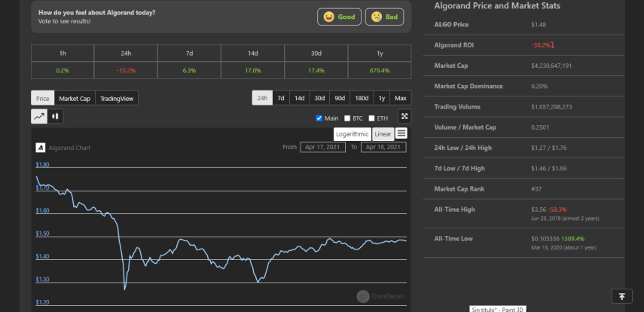Enable the ETH comparison checkbox

coord(371,118)
